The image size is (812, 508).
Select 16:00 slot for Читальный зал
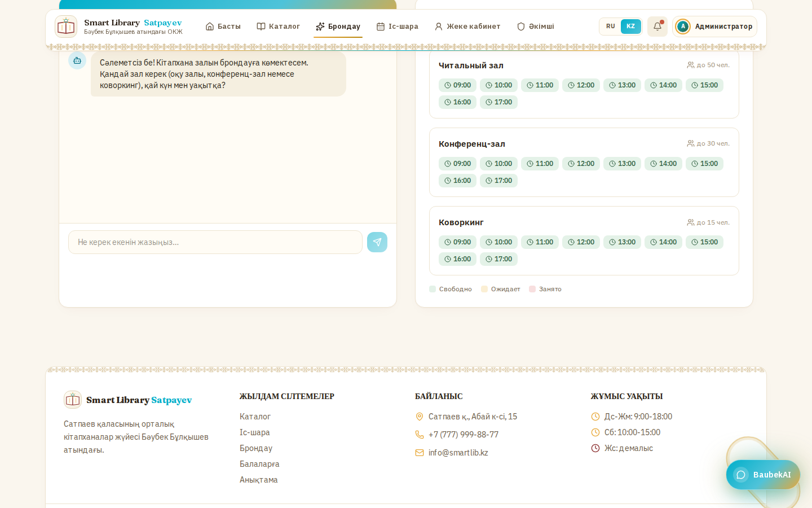[x=458, y=102]
